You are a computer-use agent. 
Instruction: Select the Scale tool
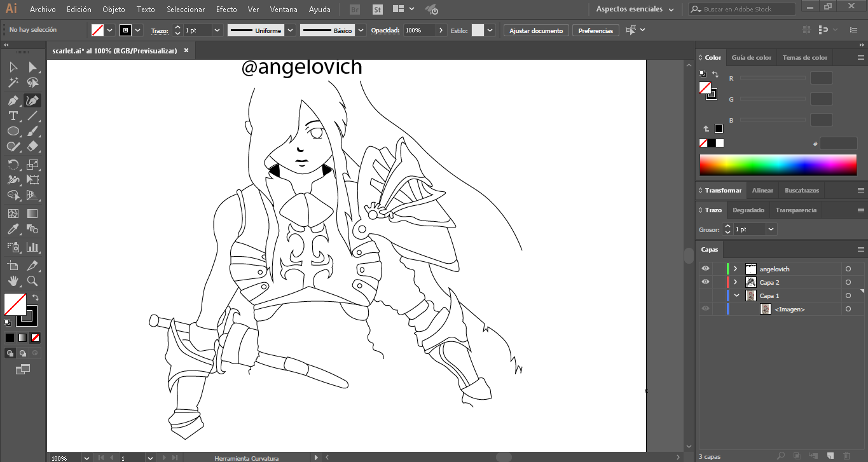click(x=32, y=165)
